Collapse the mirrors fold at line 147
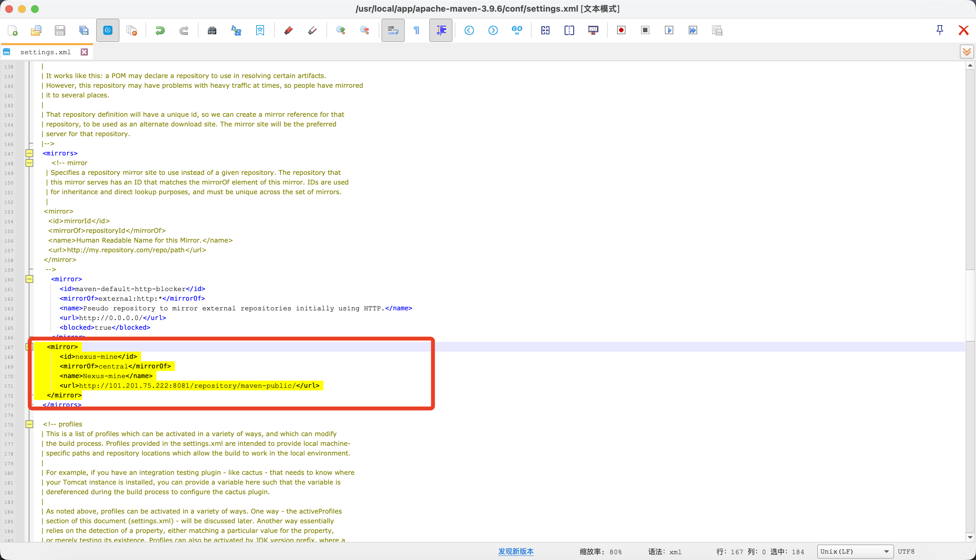The image size is (976, 560). (x=29, y=153)
